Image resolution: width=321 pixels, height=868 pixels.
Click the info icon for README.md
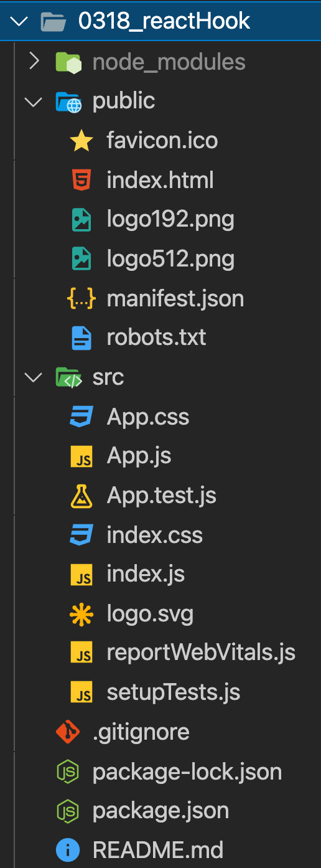point(68,850)
